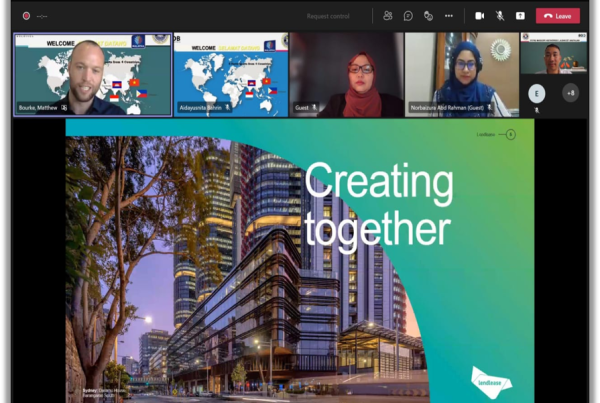The height and width of the screenshot is (403, 600).
Task: Click the Sydney photo caption on slide
Action: pyautogui.click(x=105, y=393)
